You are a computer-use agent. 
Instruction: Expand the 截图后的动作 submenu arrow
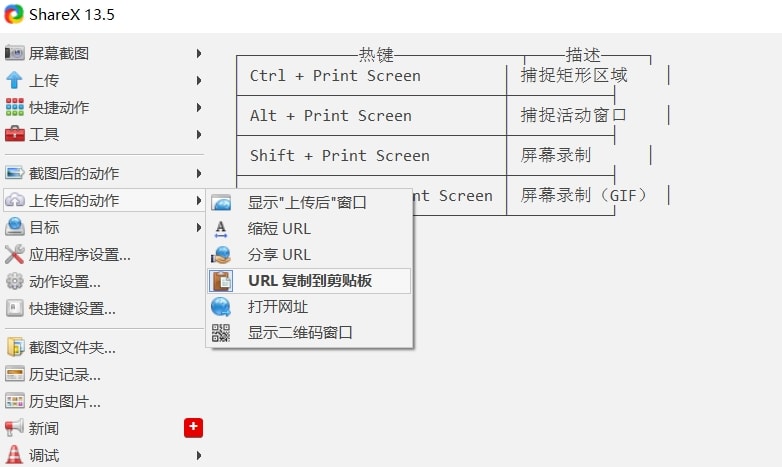[x=199, y=174]
